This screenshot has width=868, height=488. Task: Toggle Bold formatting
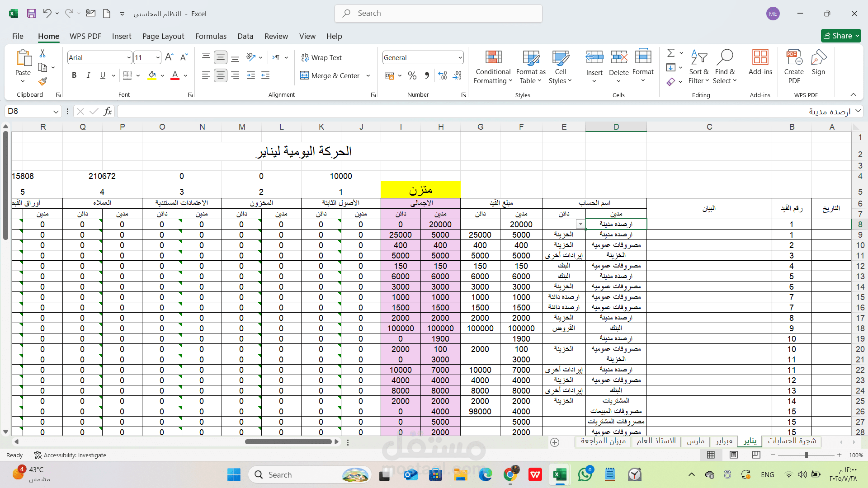(74, 75)
